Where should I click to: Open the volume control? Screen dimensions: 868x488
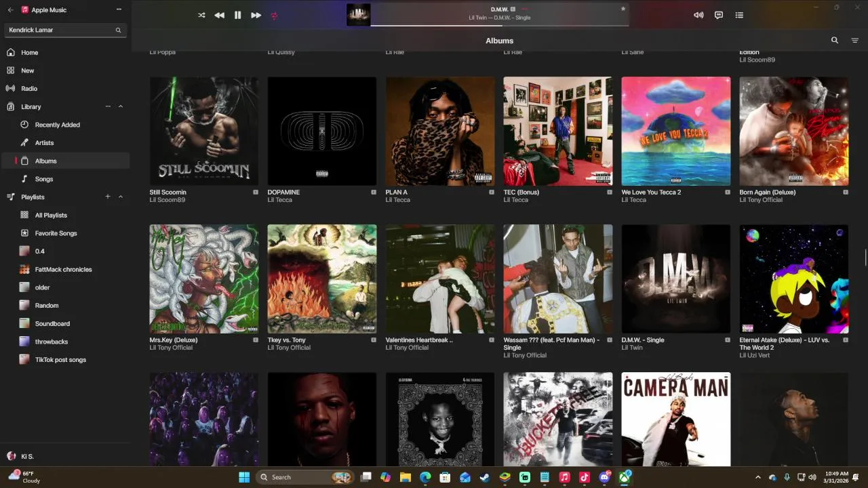click(698, 15)
